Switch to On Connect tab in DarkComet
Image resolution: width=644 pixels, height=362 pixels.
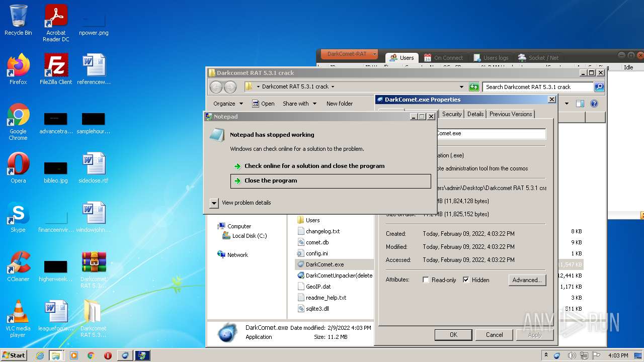(443, 58)
